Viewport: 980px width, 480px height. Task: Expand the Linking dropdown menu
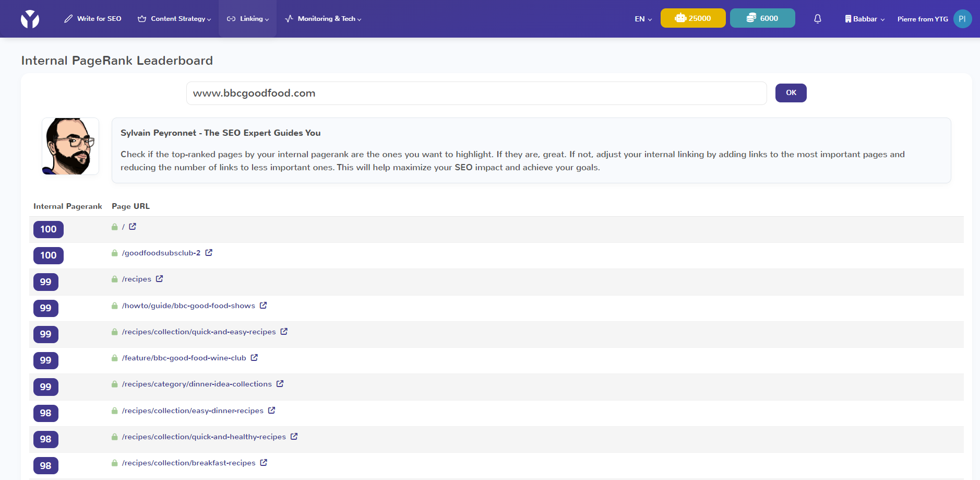(x=248, y=19)
